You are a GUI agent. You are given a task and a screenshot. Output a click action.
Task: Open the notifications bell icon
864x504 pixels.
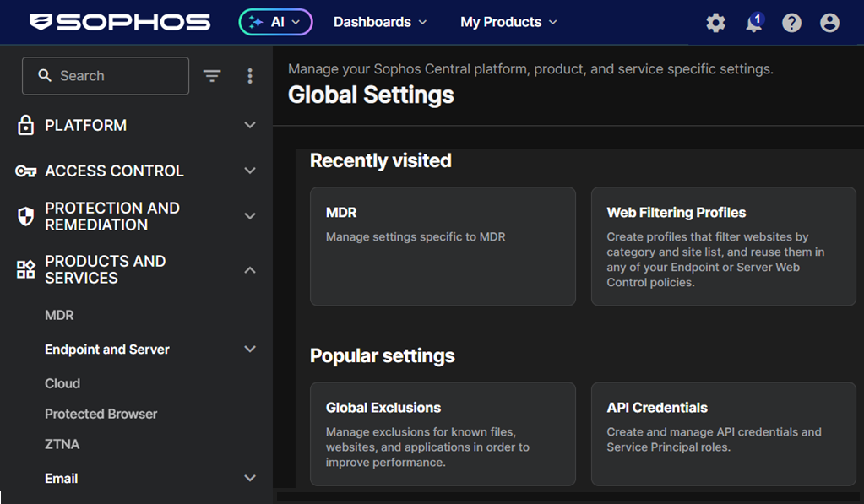pyautogui.click(x=753, y=23)
